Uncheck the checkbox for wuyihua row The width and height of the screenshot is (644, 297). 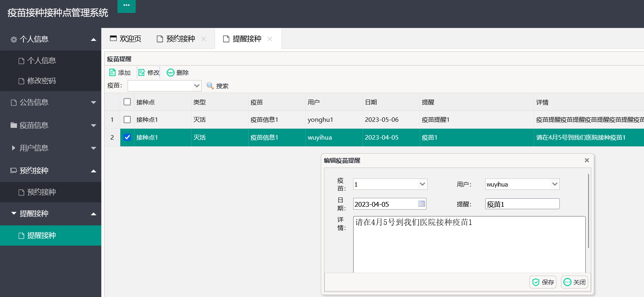(x=127, y=137)
